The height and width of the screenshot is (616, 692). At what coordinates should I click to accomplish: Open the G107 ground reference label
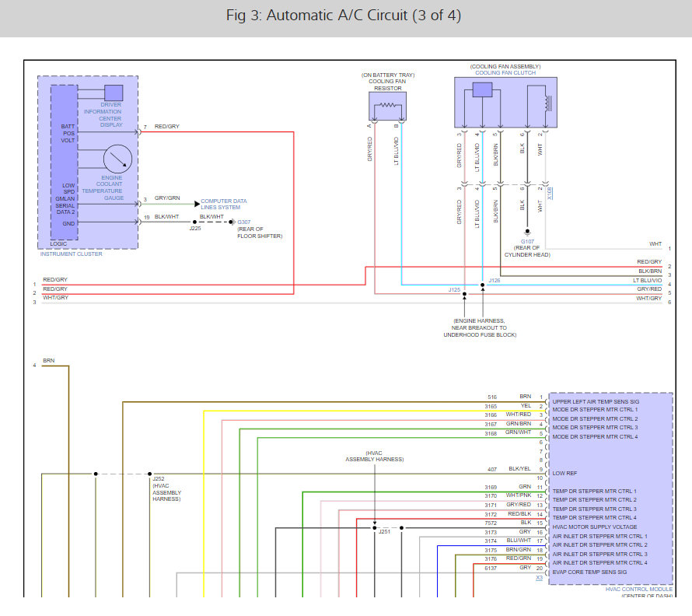coord(527,242)
